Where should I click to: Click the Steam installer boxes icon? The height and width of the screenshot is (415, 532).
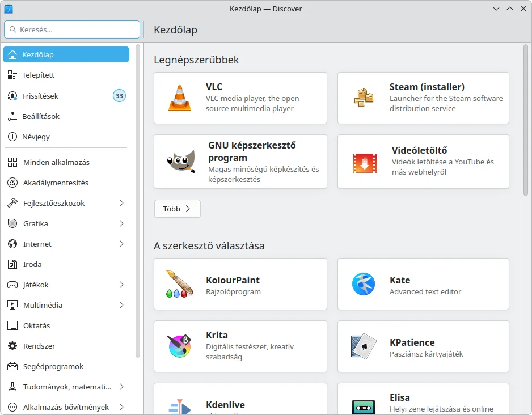click(x=364, y=98)
